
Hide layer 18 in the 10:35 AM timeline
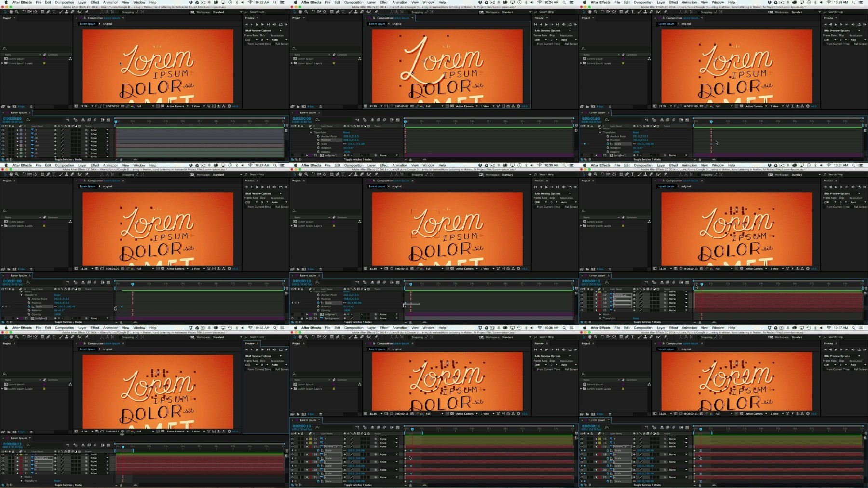click(292, 454)
